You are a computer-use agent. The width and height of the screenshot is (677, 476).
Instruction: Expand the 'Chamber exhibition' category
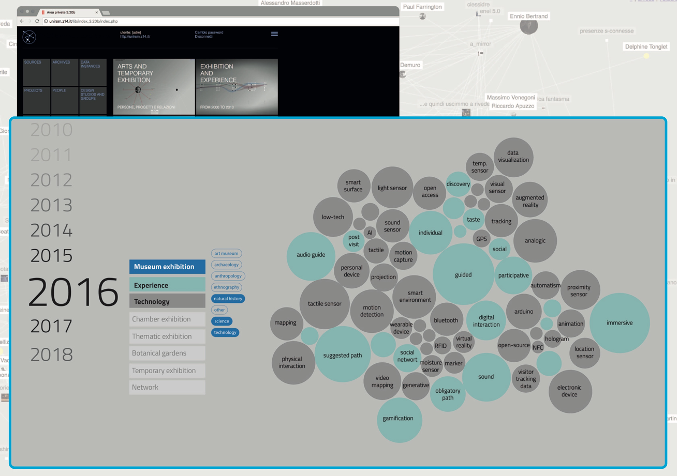(167, 319)
